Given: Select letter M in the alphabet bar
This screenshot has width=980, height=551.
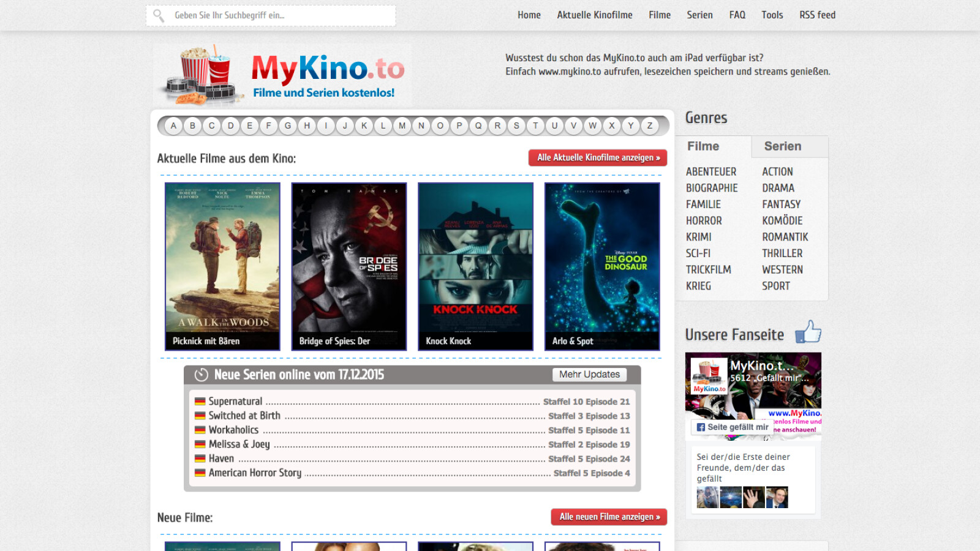Looking at the screenshot, I should point(402,126).
